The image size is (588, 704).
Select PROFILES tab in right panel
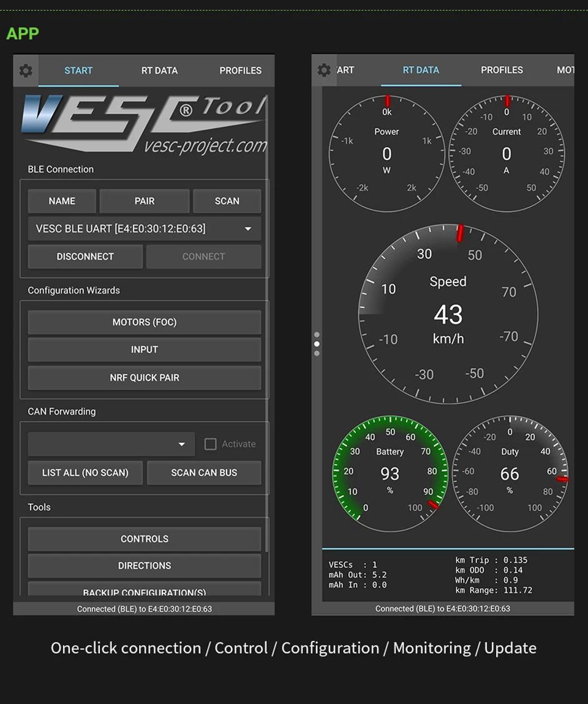502,70
